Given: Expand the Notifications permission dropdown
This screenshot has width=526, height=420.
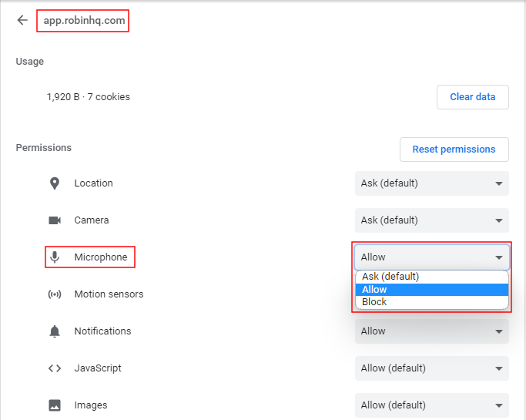Looking at the screenshot, I should tap(431, 331).
